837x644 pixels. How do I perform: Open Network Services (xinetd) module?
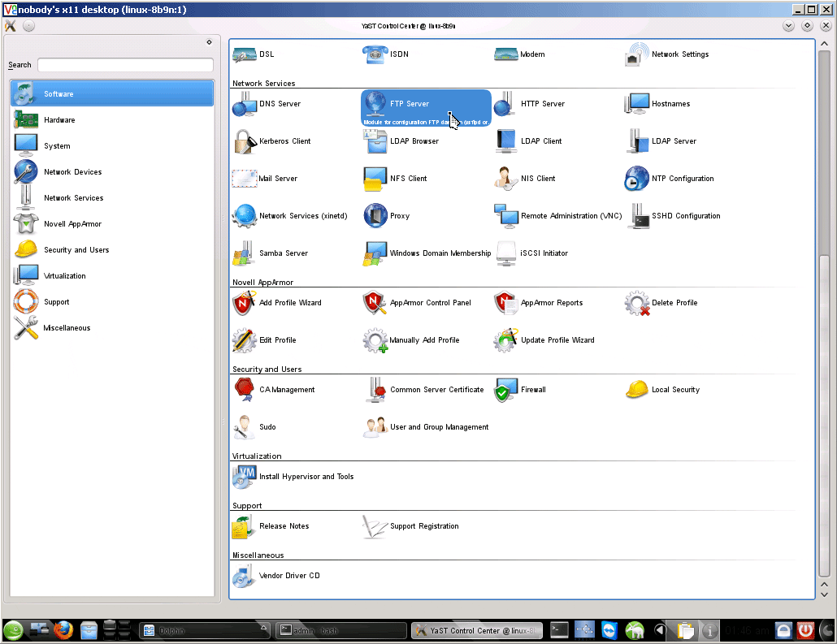pos(290,216)
